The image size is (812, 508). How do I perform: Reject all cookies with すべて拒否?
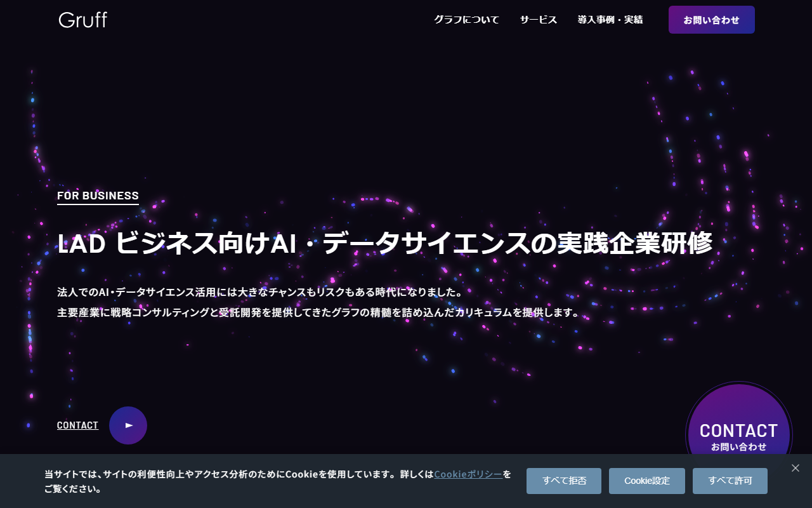(x=564, y=481)
